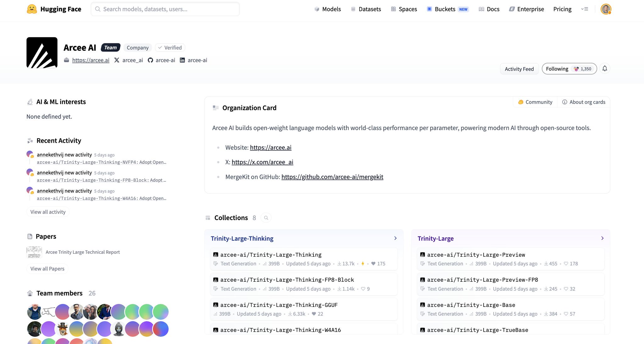Viewport: 644px width, 344px height.
Task: Open the https://x.com/arcee_ai link
Action: pos(262,162)
